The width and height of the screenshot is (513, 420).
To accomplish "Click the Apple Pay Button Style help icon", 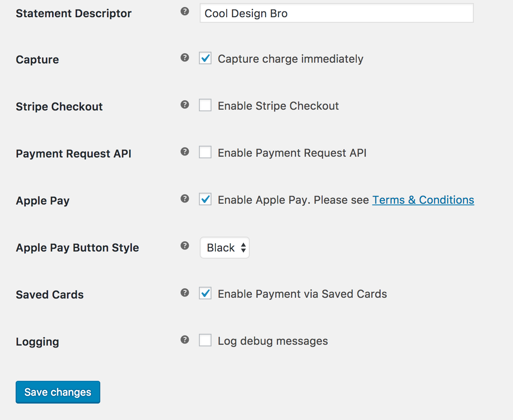I will coord(185,246).
